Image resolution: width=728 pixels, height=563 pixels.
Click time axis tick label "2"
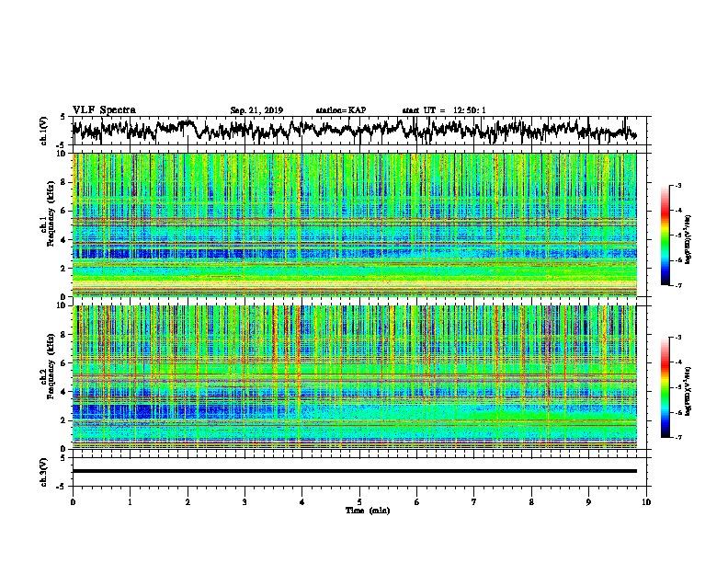coord(188,502)
